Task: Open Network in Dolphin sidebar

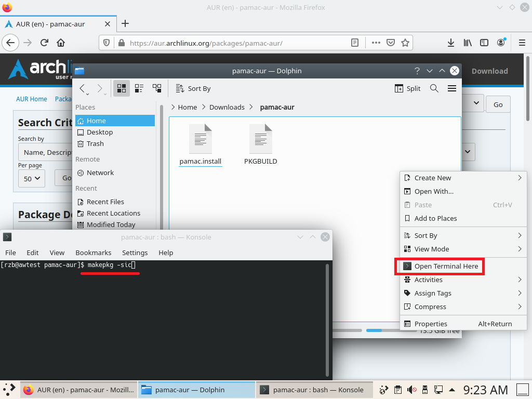Action: pos(115,172)
